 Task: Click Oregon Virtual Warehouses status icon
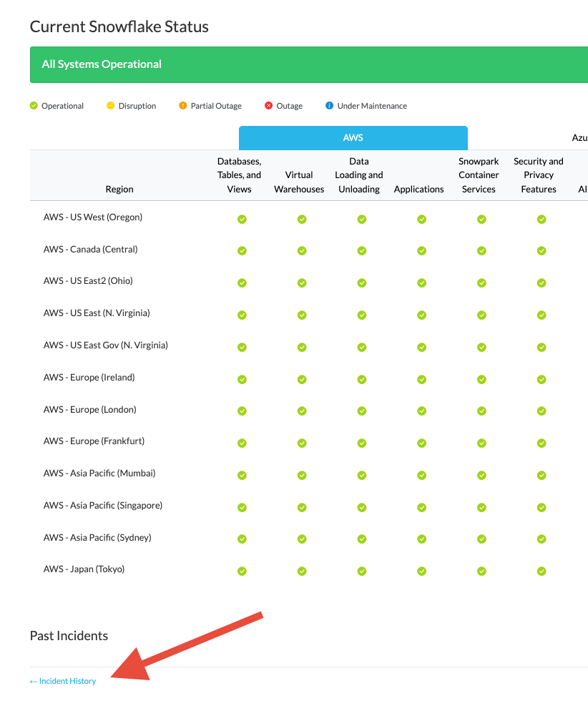(302, 220)
